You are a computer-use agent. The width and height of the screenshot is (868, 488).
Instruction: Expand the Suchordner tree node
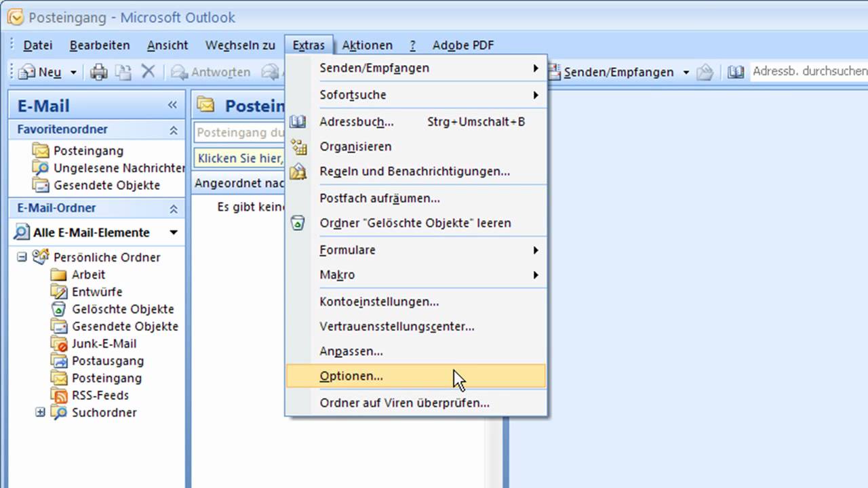pyautogui.click(x=40, y=412)
